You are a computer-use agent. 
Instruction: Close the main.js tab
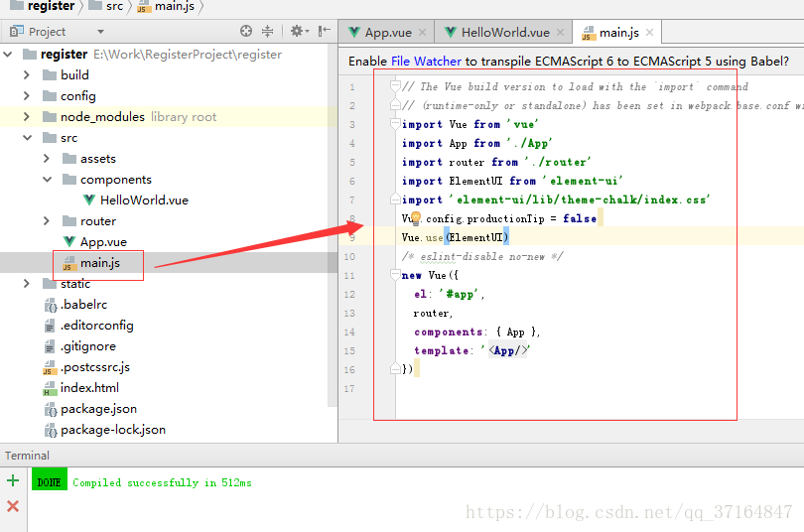tap(650, 33)
